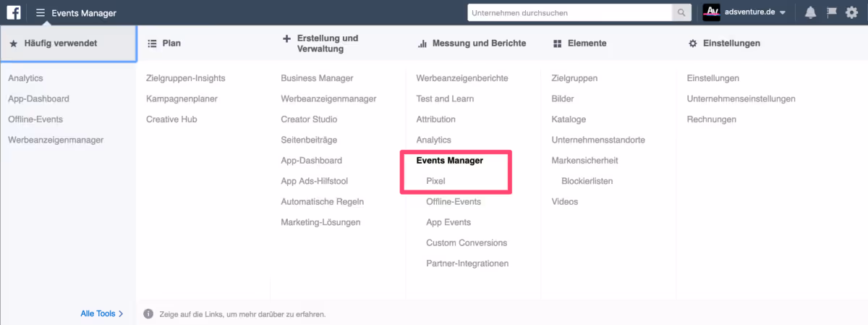Open Test and Learn
868x325 pixels.
[446, 98]
